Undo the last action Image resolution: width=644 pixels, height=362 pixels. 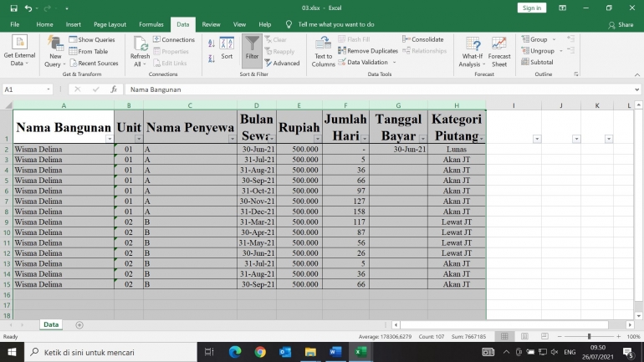[x=28, y=8]
